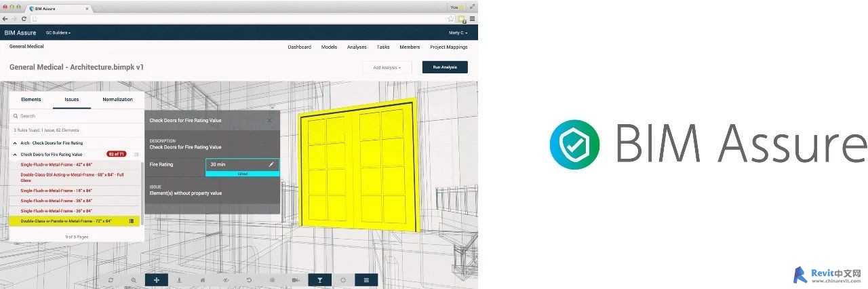The image size is (868, 289).
Task: Click the bookmark star in address bar
Action: [x=450, y=18]
